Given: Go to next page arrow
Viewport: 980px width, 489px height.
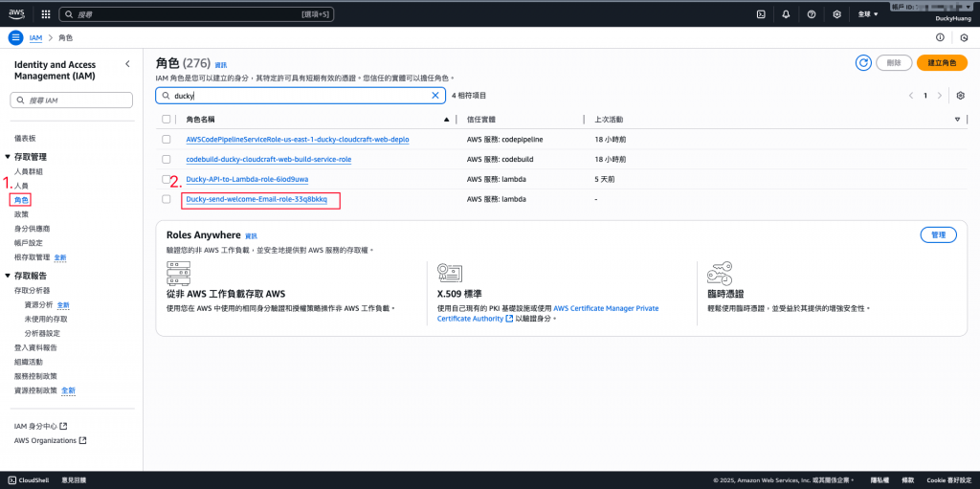Looking at the screenshot, I should [940, 96].
